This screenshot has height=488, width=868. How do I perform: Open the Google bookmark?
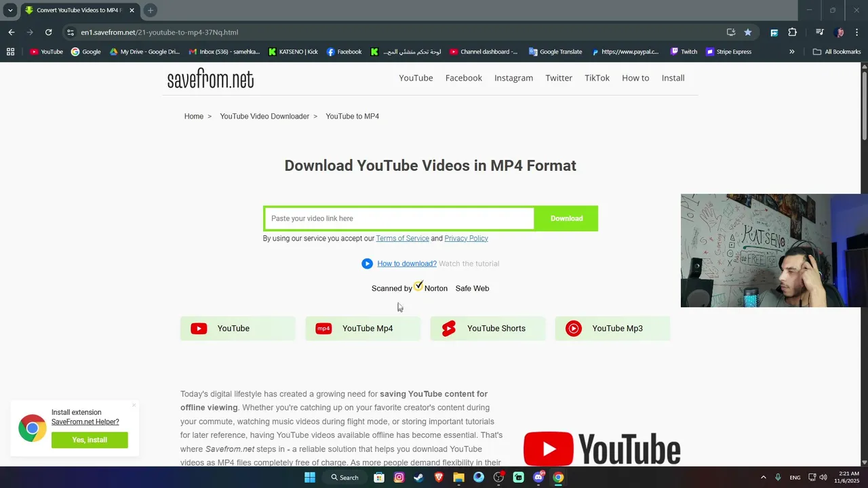(x=86, y=52)
